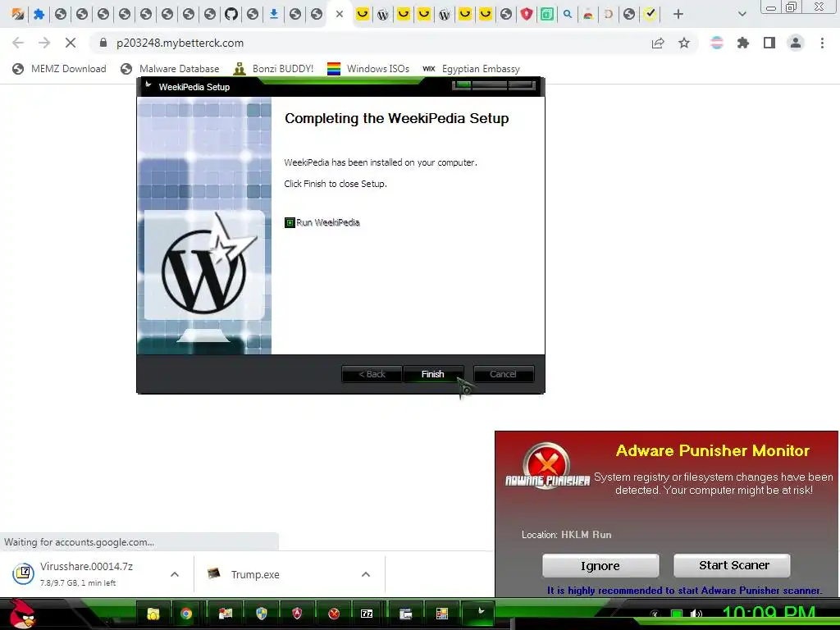
Task: Click Back button in WeekiPedia Setup
Action: pos(372,374)
